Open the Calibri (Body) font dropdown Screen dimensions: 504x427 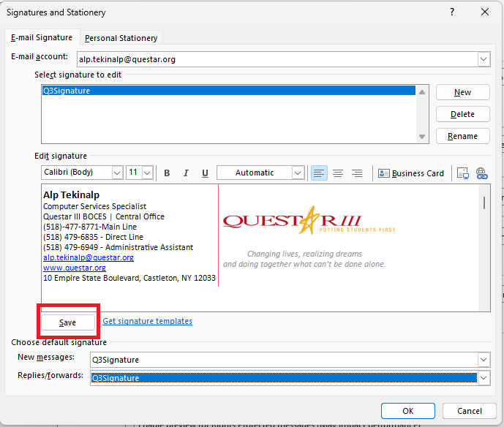117,173
